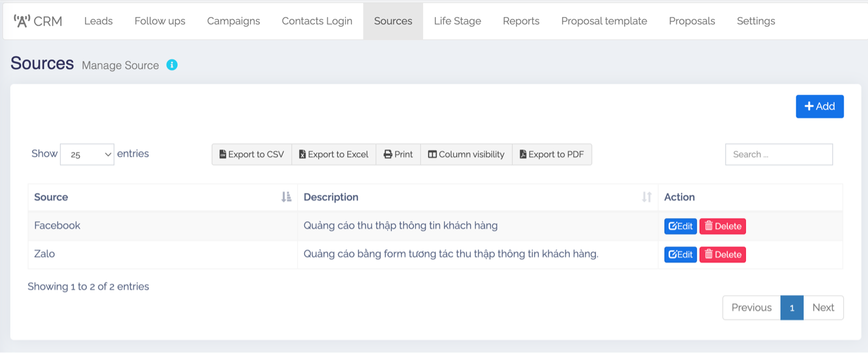Sort by Description column sort icon
The width and height of the screenshot is (868, 354).
[646, 197]
